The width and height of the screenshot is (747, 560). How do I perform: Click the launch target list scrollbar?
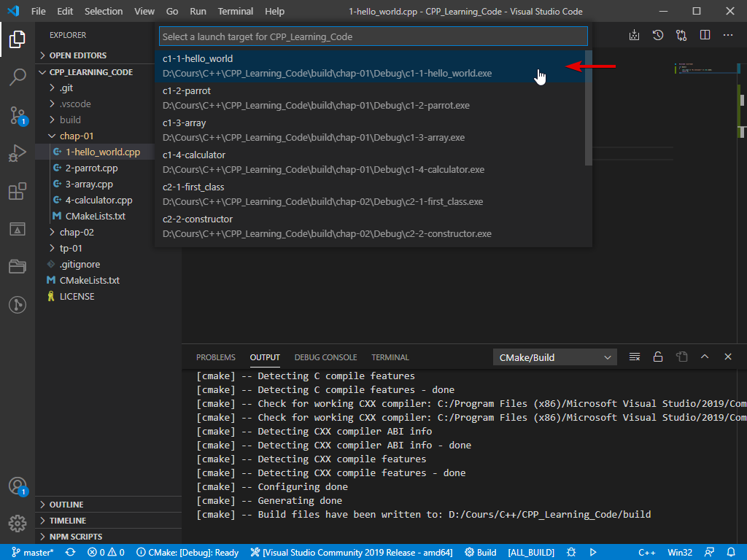pos(589,108)
